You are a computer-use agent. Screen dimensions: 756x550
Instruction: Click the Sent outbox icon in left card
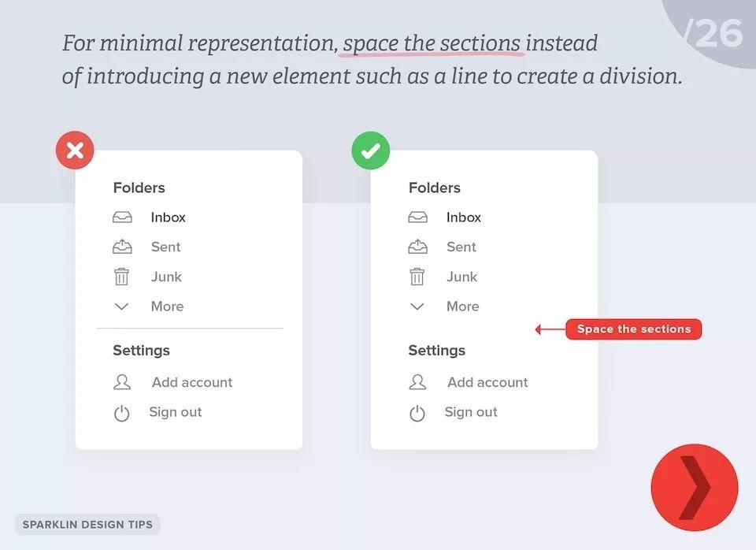pyautogui.click(x=122, y=247)
